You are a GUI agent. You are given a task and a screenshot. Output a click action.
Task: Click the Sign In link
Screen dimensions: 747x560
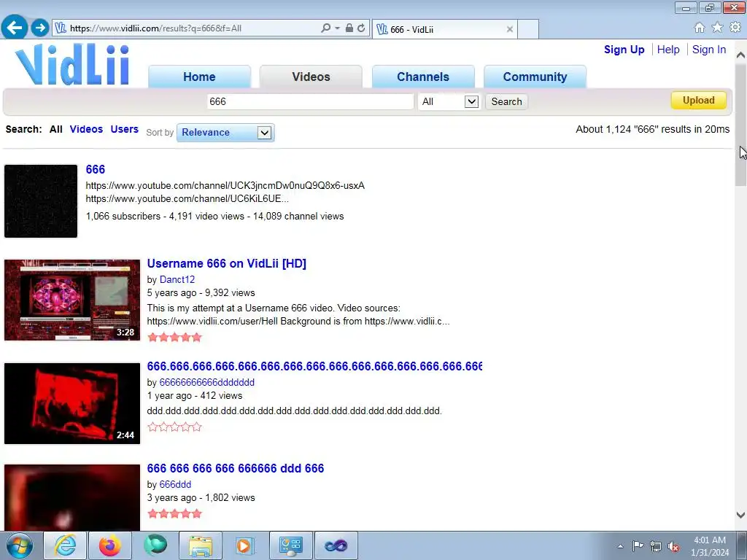(709, 50)
